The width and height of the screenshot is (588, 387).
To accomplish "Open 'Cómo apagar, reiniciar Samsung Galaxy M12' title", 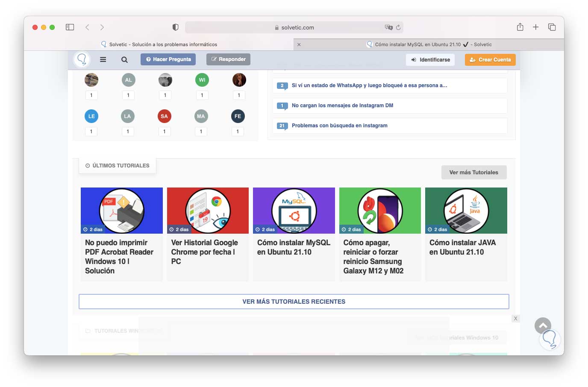I will (373, 257).
